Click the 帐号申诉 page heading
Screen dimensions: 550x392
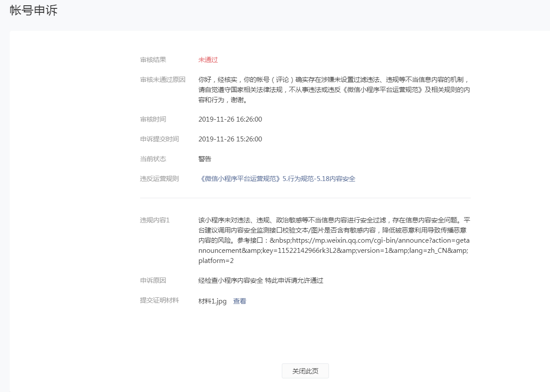coord(33,11)
